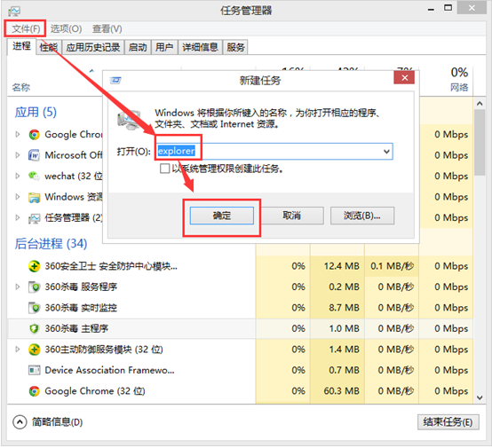This screenshot has width=492, height=448.
Task: Open the 选项(O) menu
Action: coord(67,29)
